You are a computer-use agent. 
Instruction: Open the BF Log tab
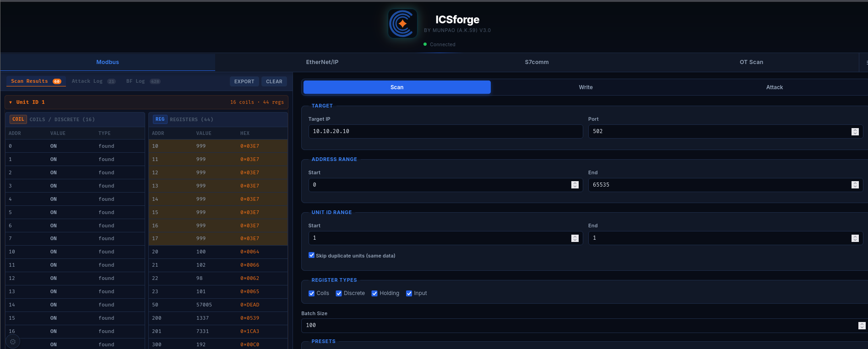pos(143,81)
